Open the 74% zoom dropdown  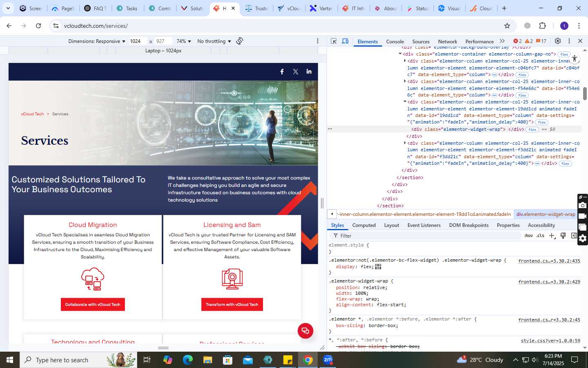(x=184, y=41)
